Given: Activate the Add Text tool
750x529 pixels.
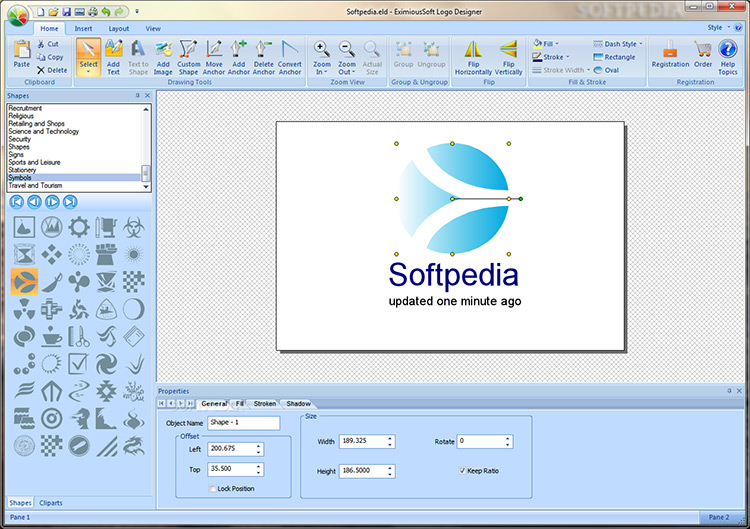Looking at the screenshot, I should pos(113,57).
